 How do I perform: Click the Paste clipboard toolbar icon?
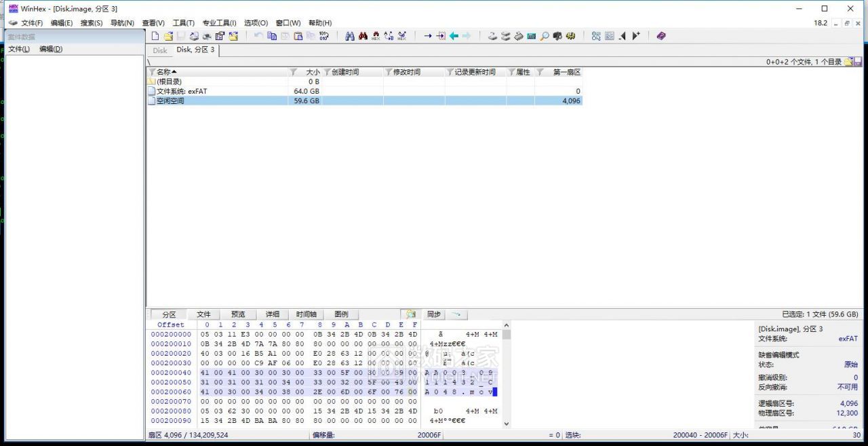298,36
